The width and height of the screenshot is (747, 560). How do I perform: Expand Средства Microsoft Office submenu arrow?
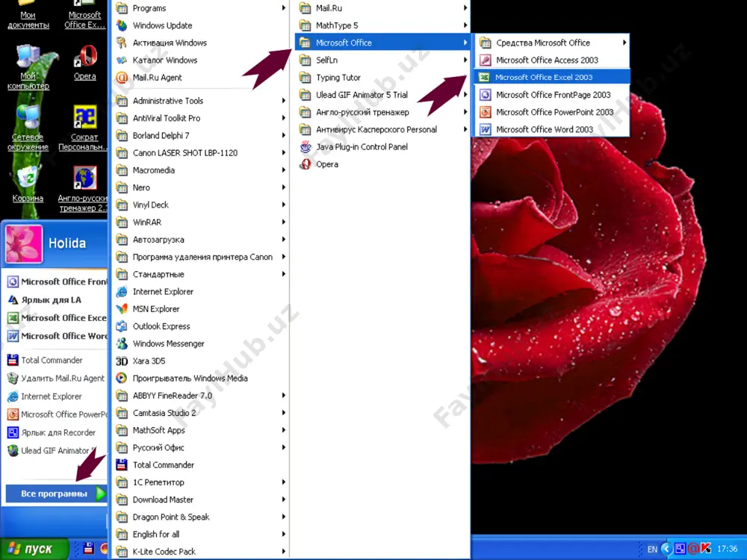tap(624, 43)
